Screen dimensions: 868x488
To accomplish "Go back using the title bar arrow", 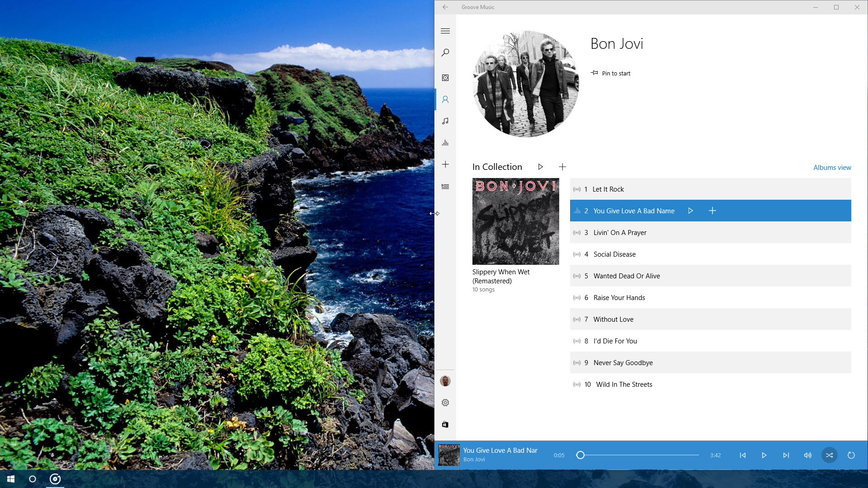I will (445, 7).
